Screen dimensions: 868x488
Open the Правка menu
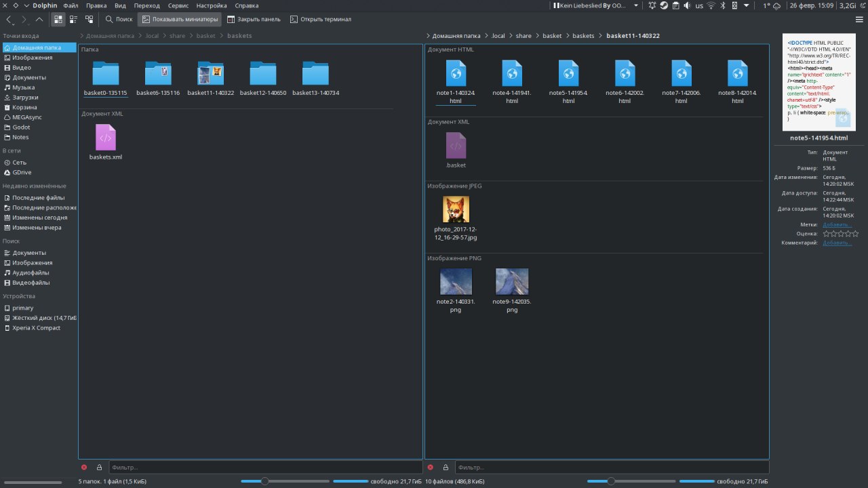tap(96, 5)
